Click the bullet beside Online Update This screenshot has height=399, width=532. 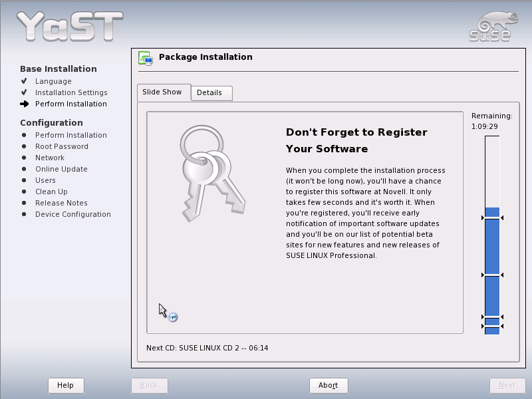point(24,169)
